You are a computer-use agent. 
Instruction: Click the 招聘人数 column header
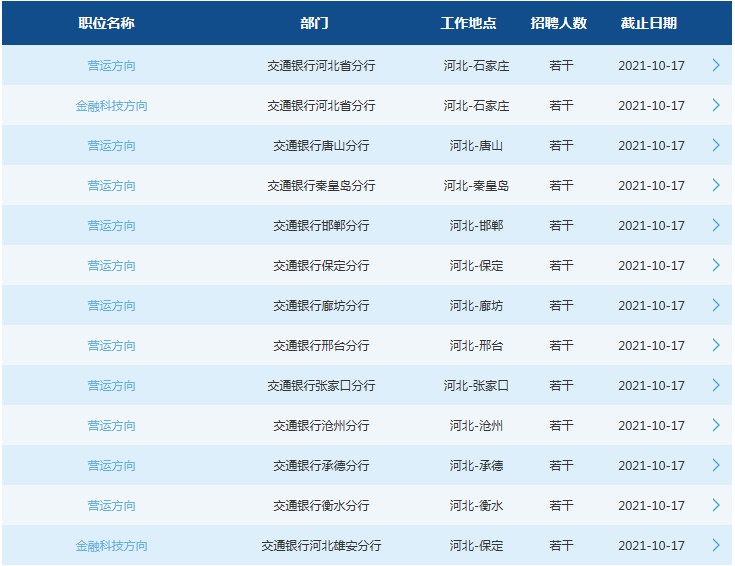tap(559, 23)
